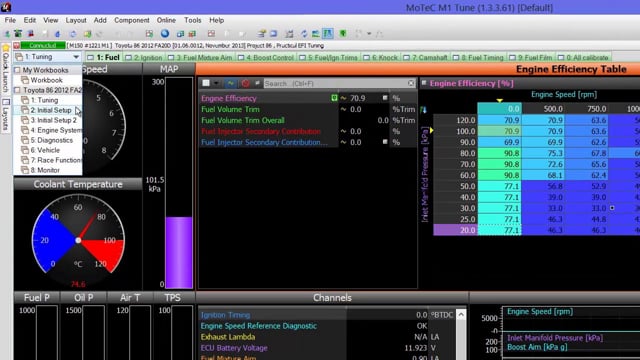Open the File menu
Viewport: 640px width, 360px height.
tap(10, 20)
